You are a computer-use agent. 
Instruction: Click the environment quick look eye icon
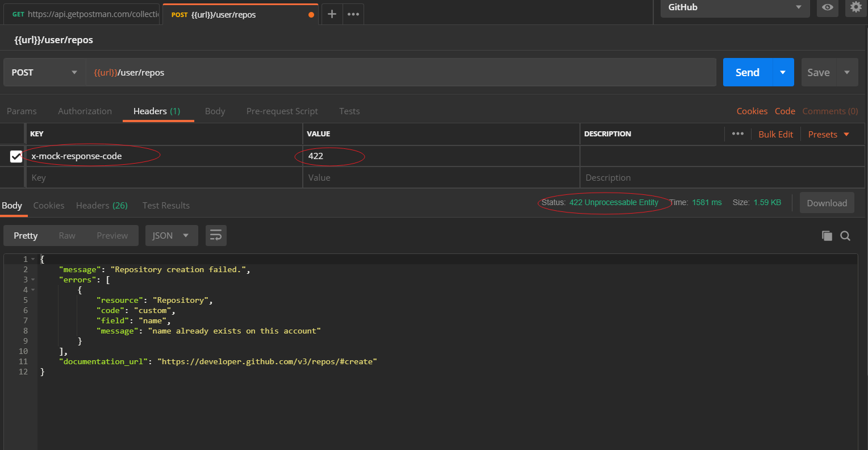(x=828, y=7)
